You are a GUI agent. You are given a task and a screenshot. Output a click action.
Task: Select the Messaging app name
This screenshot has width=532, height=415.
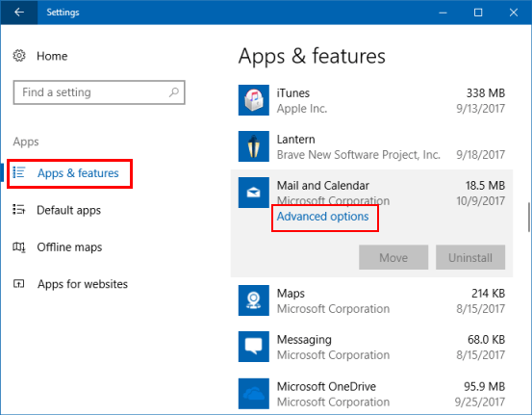(x=304, y=340)
